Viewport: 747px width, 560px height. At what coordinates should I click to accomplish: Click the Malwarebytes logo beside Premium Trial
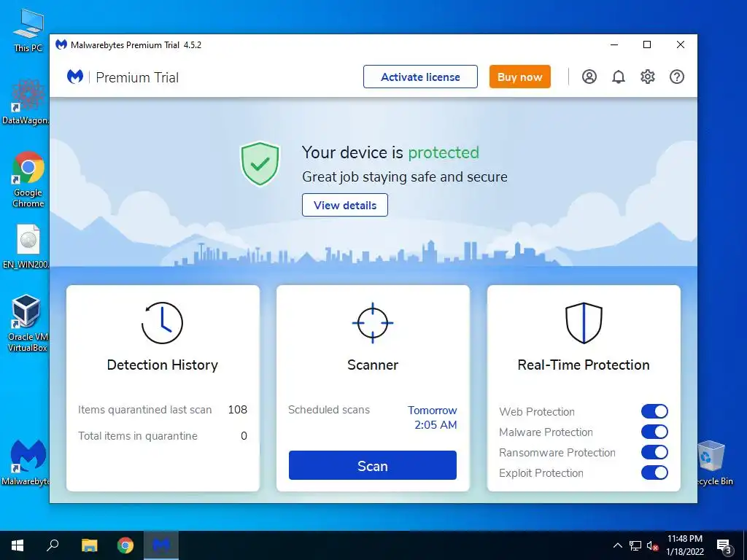point(75,77)
